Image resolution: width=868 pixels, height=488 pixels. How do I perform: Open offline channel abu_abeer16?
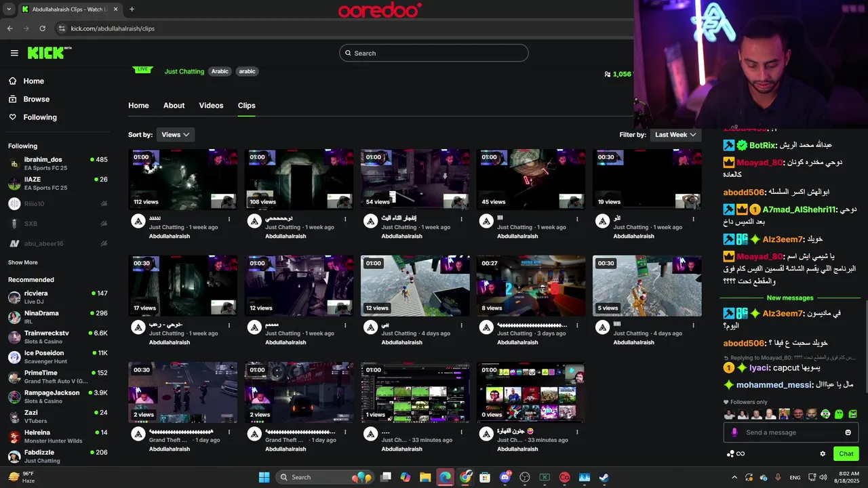coord(58,243)
